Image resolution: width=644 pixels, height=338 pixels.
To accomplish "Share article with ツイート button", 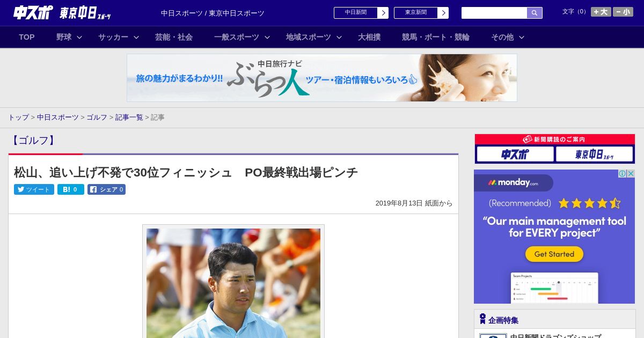I will point(34,189).
